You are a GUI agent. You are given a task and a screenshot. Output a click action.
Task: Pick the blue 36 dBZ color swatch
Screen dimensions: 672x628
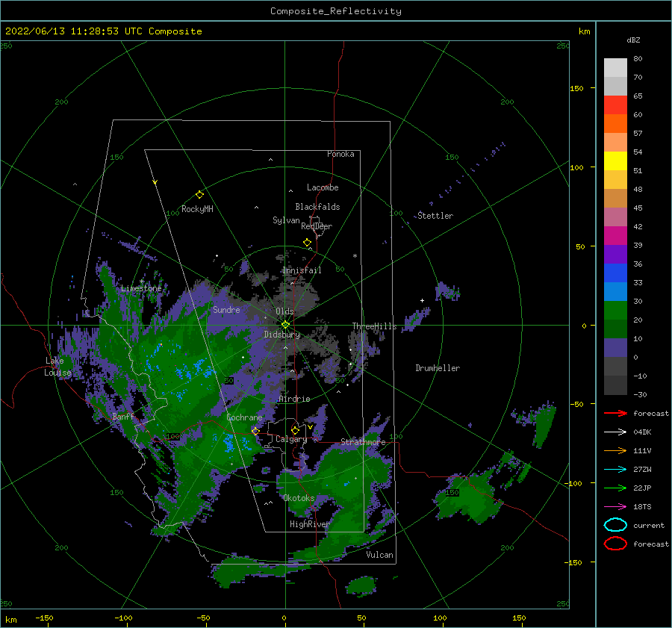pos(615,273)
